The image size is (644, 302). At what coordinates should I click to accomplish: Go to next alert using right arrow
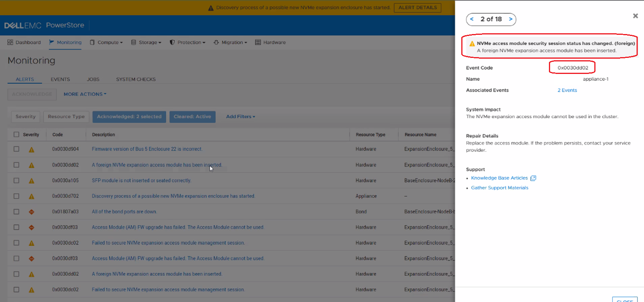510,19
